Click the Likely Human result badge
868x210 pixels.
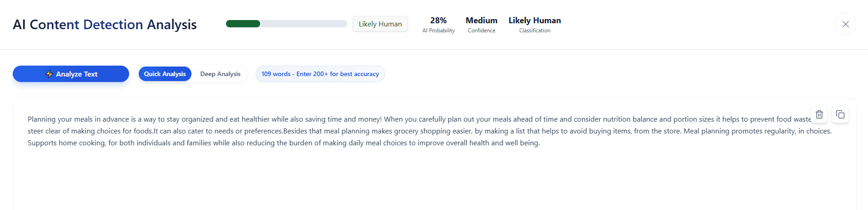pyautogui.click(x=380, y=24)
